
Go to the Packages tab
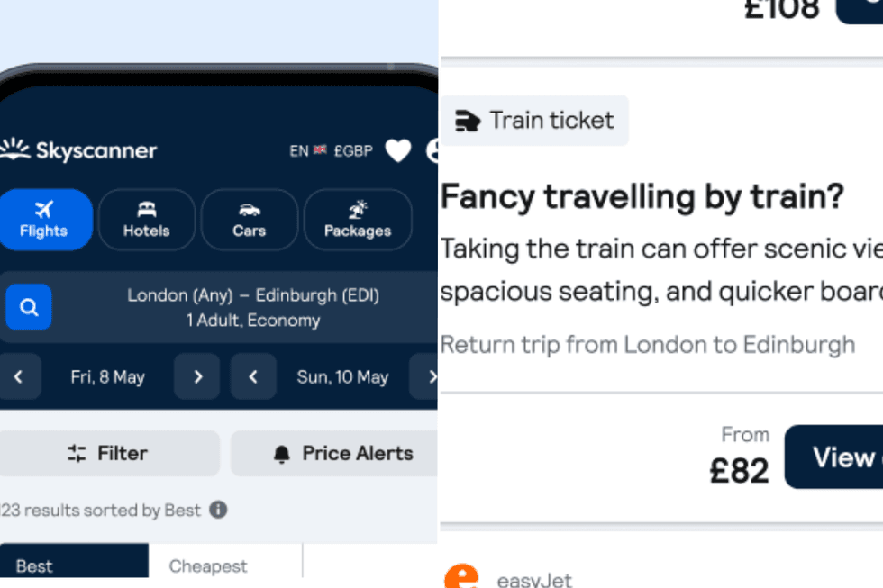click(x=358, y=219)
